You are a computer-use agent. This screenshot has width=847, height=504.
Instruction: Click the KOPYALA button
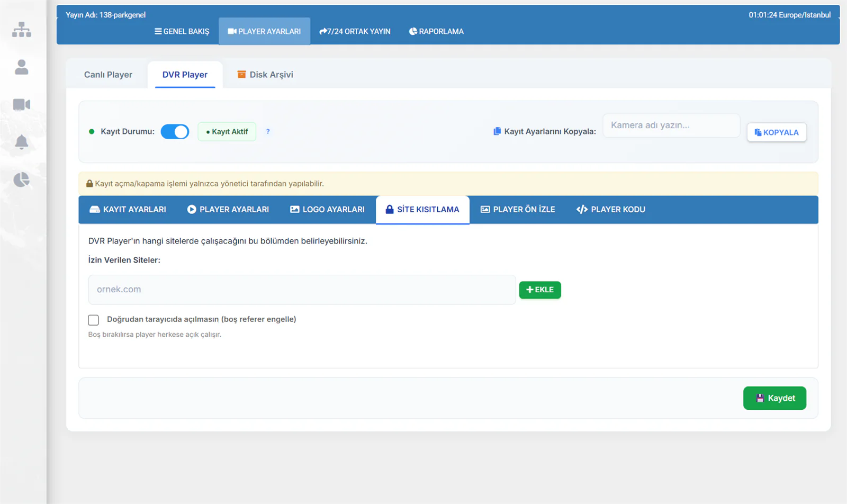[x=777, y=132]
